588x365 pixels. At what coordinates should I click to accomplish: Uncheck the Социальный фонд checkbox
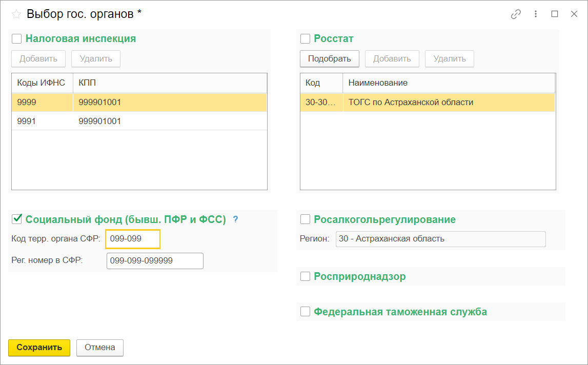[17, 219]
